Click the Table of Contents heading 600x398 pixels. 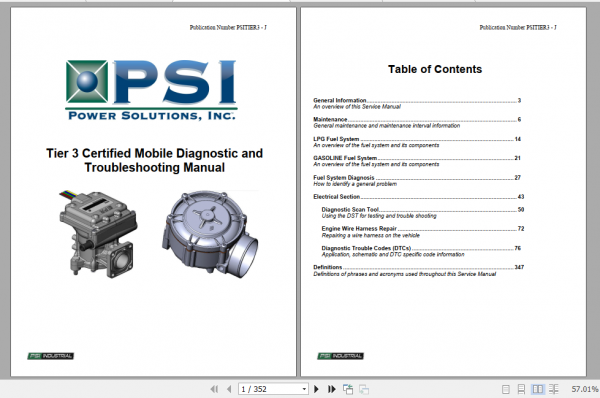[435, 69]
